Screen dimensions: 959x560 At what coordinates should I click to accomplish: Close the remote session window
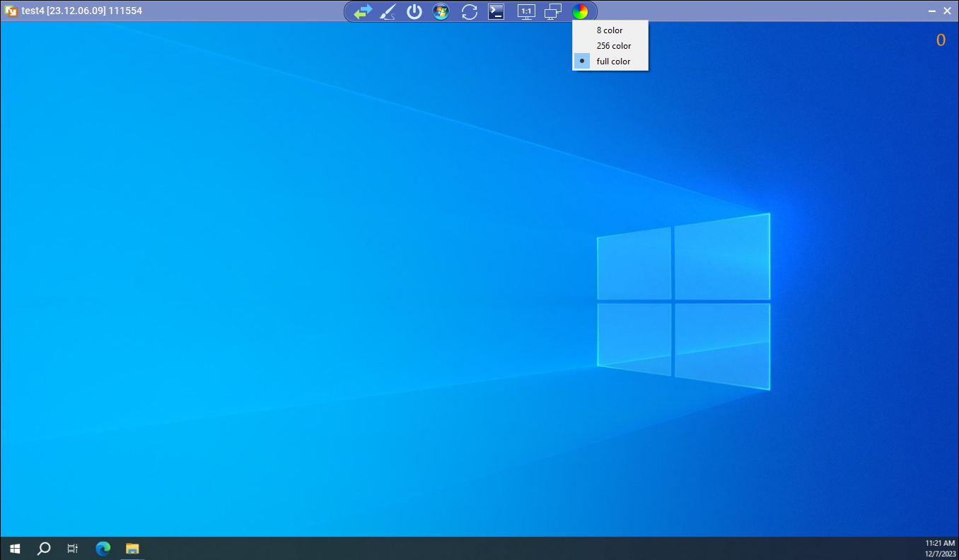pos(948,11)
